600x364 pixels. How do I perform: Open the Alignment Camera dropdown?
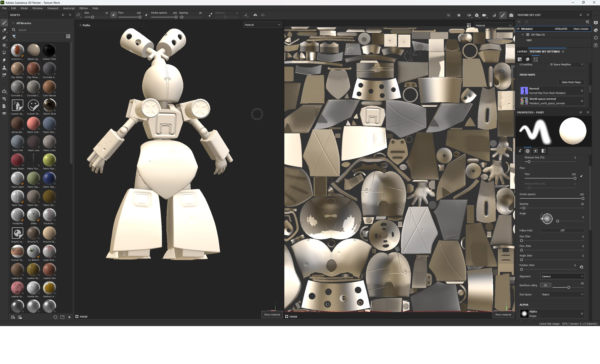pos(562,276)
